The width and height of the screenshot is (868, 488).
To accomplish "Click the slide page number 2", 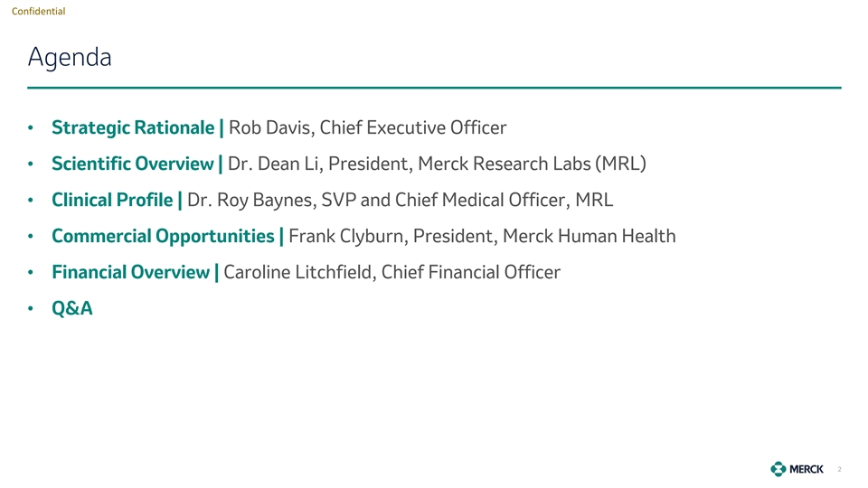I will (839, 470).
